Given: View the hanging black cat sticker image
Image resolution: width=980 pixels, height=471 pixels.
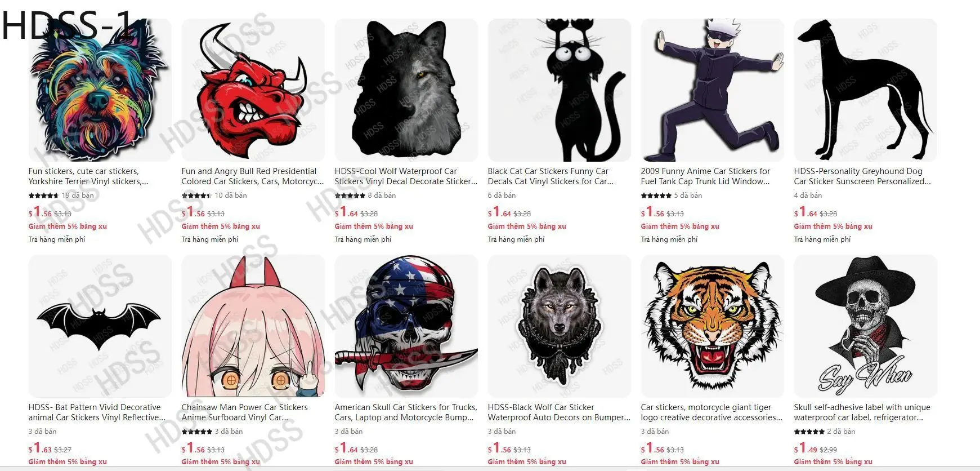Looking at the screenshot, I should 560,90.
